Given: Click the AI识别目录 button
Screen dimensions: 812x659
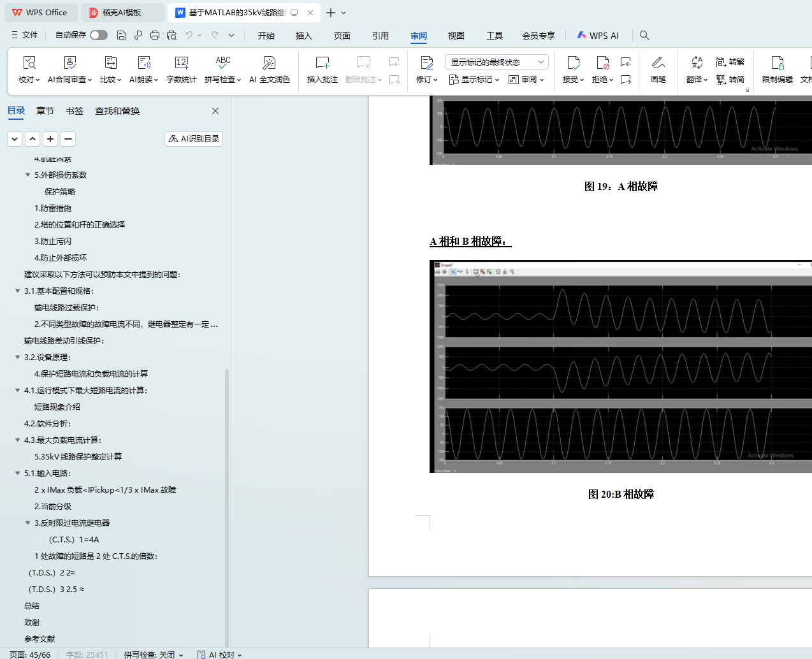Looking at the screenshot, I should pyautogui.click(x=194, y=139).
